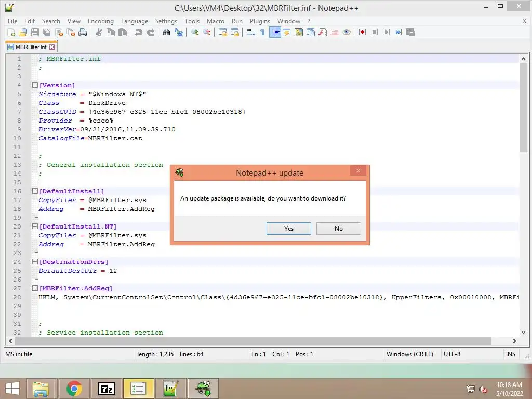Click the Zoom In magnifier icon
The width and height of the screenshot is (532, 399).
tap(194, 32)
